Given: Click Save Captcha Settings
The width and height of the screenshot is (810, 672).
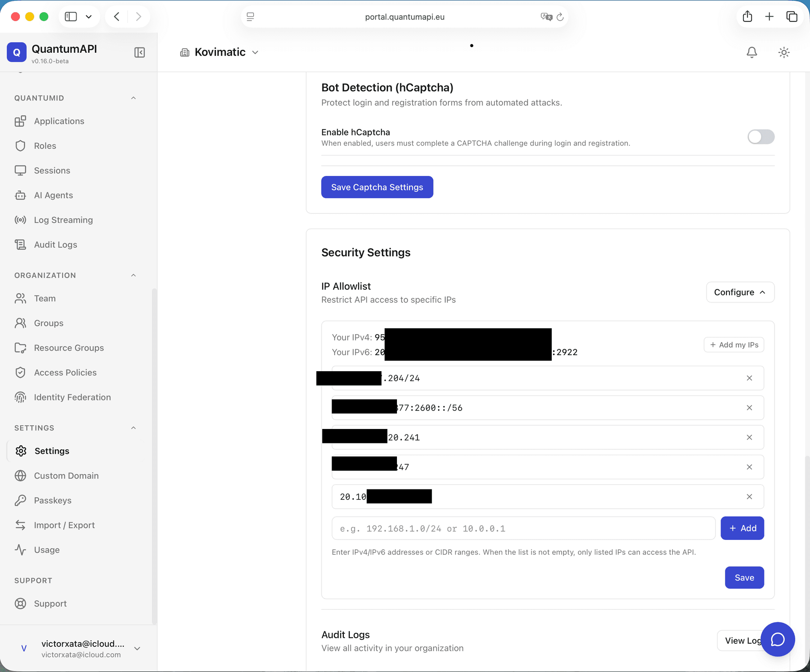Looking at the screenshot, I should pos(377,187).
